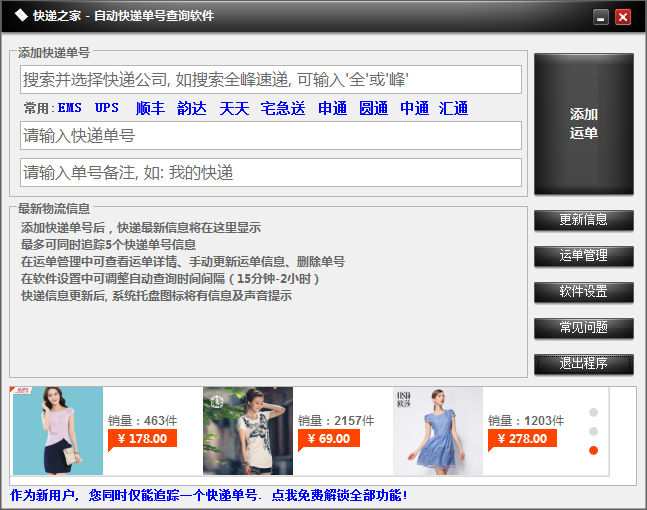Click the tracking note input field
This screenshot has height=510, width=647.
tap(271, 172)
